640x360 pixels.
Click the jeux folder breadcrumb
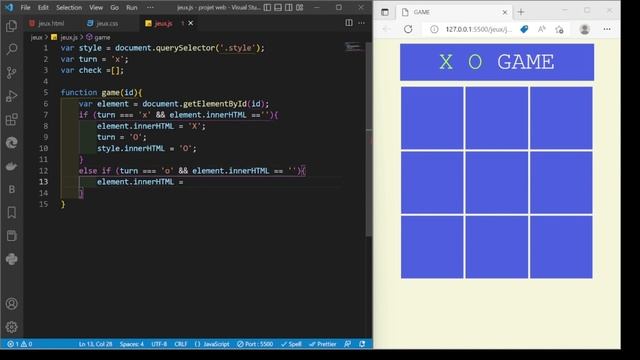point(36,37)
